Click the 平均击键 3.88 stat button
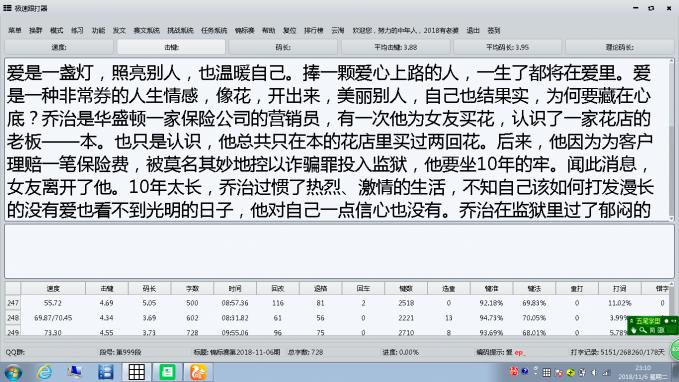Viewport: 679px width, 382px height. click(395, 47)
